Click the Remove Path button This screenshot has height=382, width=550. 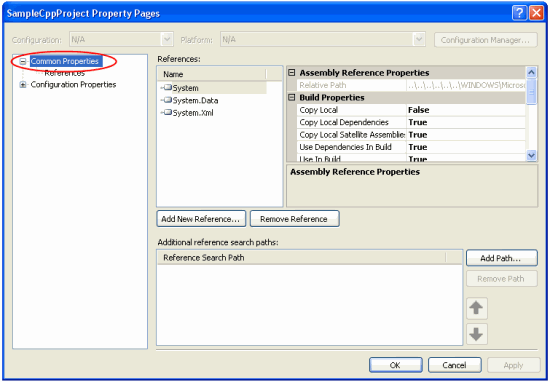[x=501, y=279]
